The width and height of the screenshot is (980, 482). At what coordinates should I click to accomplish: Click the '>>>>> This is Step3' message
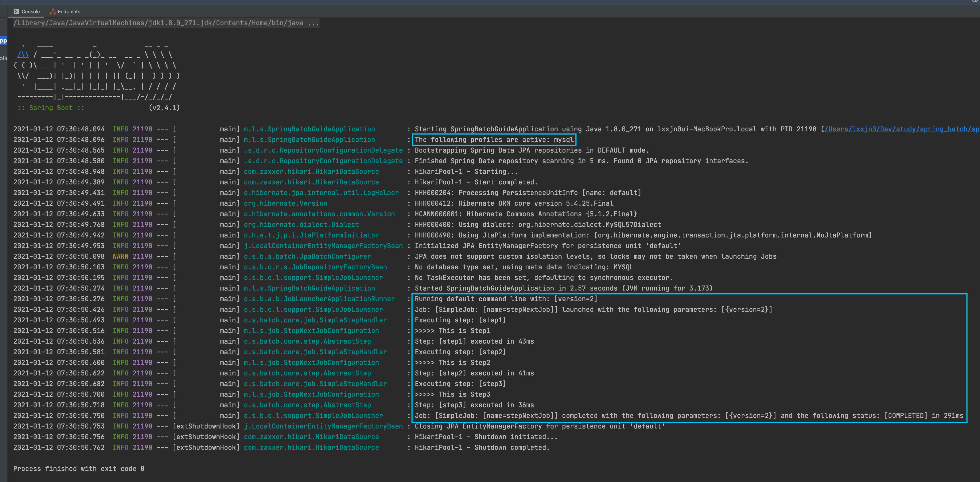[452, 395]
